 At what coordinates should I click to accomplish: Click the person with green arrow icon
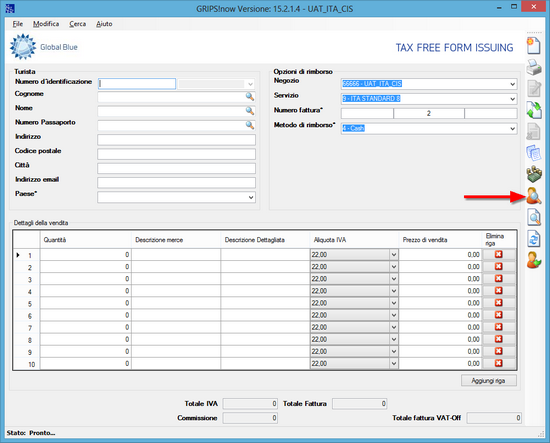point(534,260)
